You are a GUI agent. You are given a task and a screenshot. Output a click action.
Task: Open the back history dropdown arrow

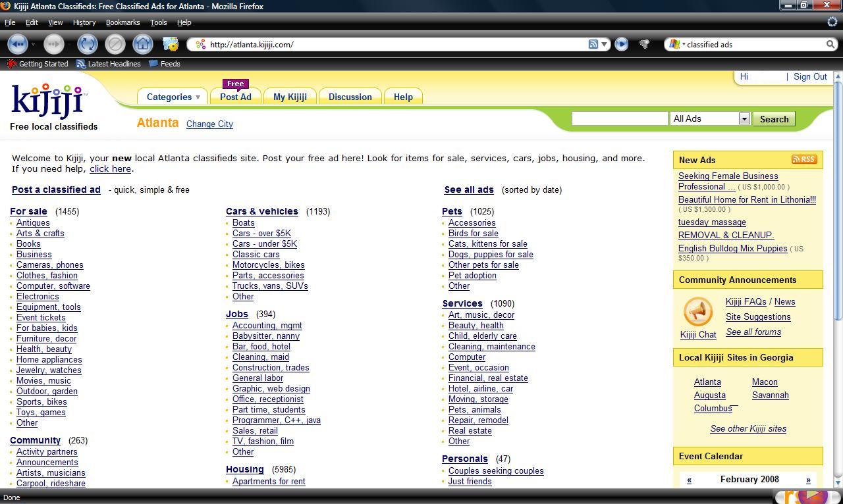[33, 45]
